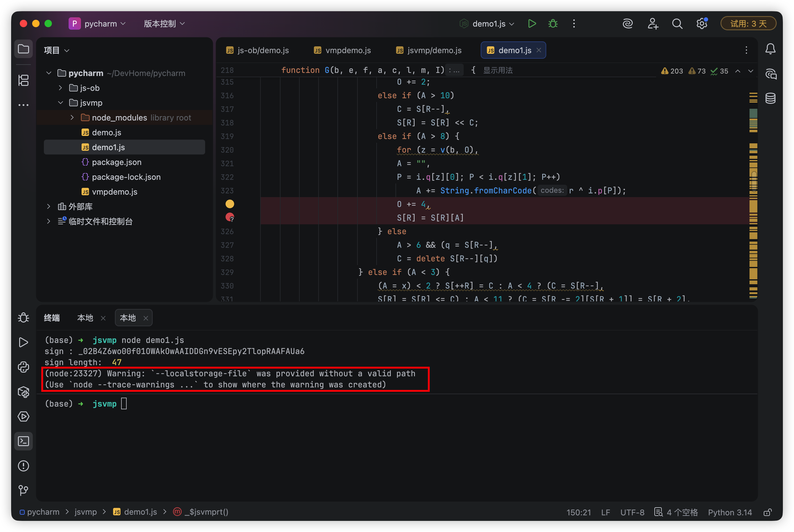This screenshot has width=794, height=532.
Task: Open the Python Console tool window
Action: pyautogui.click(x=23, y=367)
